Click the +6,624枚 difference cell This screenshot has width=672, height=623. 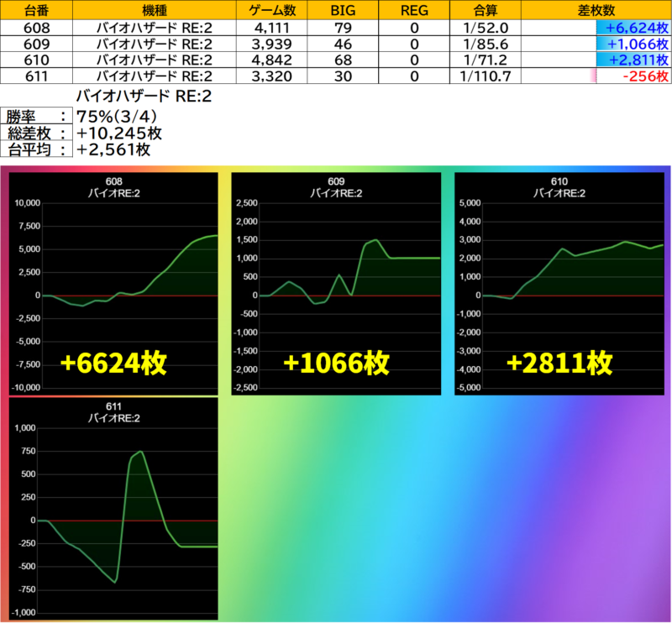point(596,28)
